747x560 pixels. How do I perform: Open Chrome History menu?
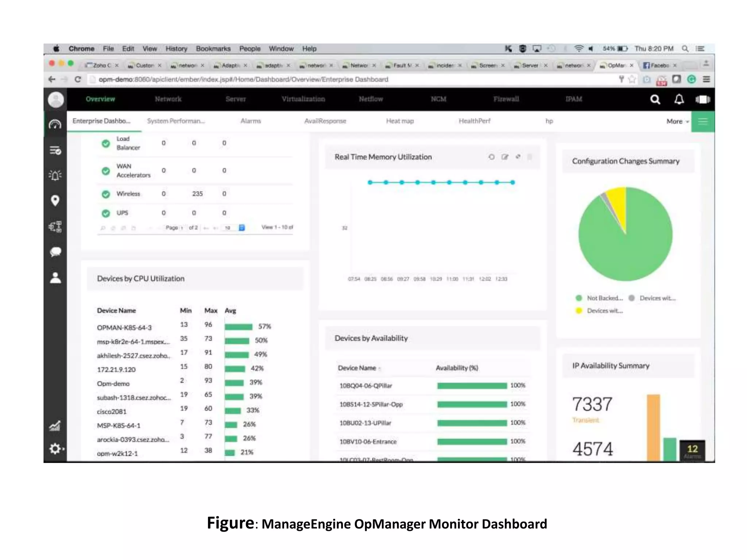click(176, 48)
